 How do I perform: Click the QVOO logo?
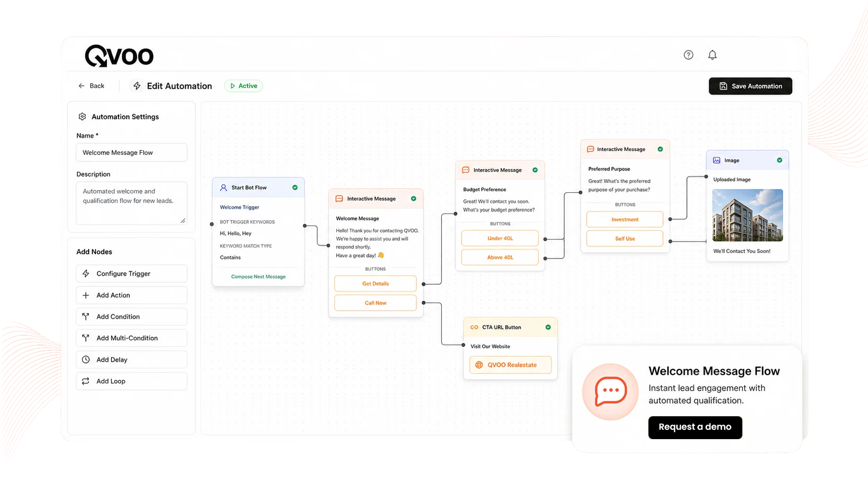(119, 56)
